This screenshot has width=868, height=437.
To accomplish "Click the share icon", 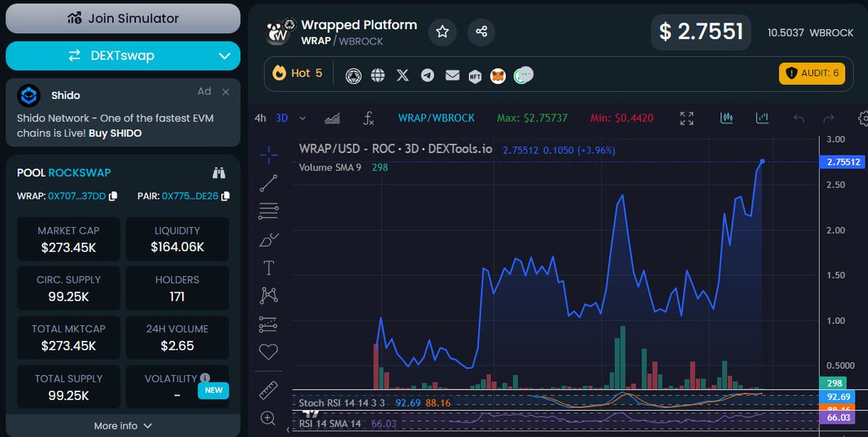I will (x=481, y=32).
